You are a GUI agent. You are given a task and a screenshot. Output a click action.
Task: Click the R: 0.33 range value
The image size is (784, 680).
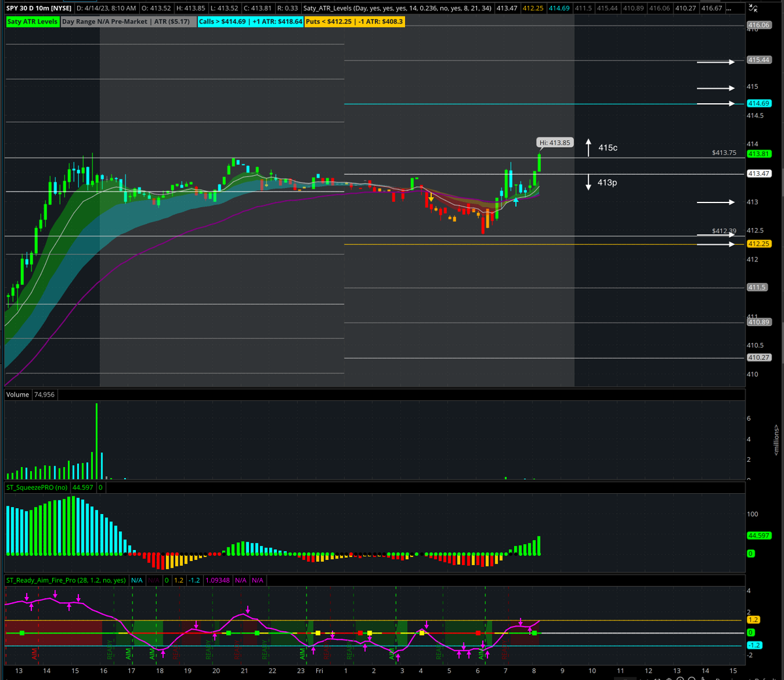(x=287, y=8)
